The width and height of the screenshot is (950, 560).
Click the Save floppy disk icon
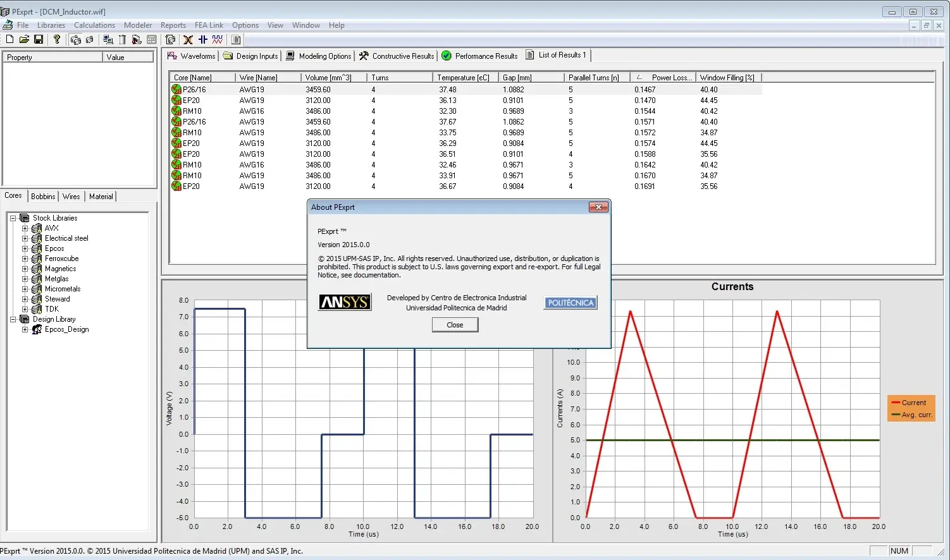tap(39, 39)
